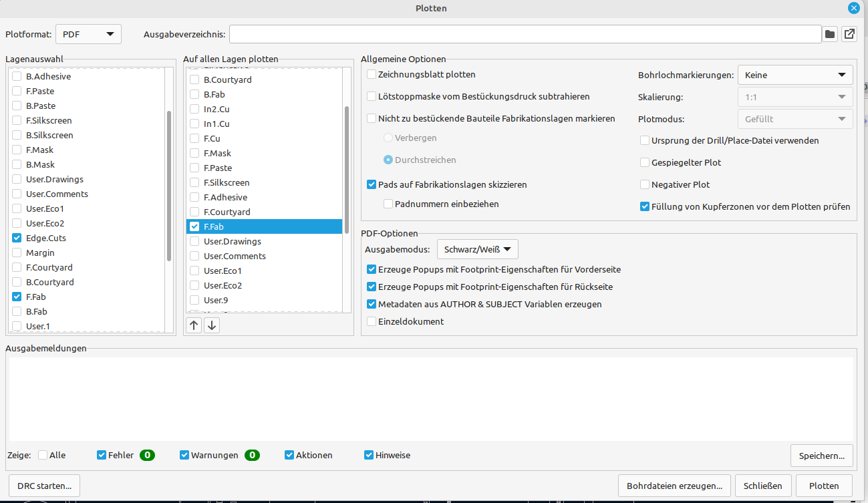Browse for output directory folder icon
Screen dimensions: 868x503
830,34
